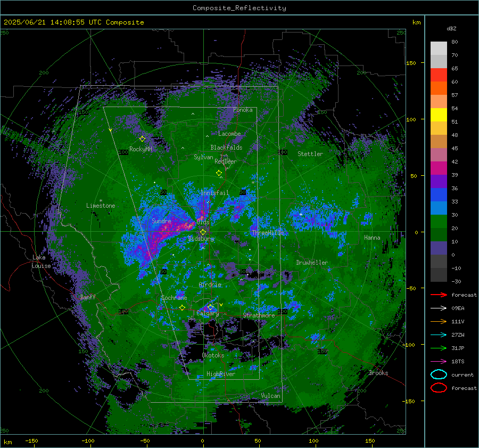Click the HighRiver label
The width and height of the screenshot is (479, 448).
(220, 374)
